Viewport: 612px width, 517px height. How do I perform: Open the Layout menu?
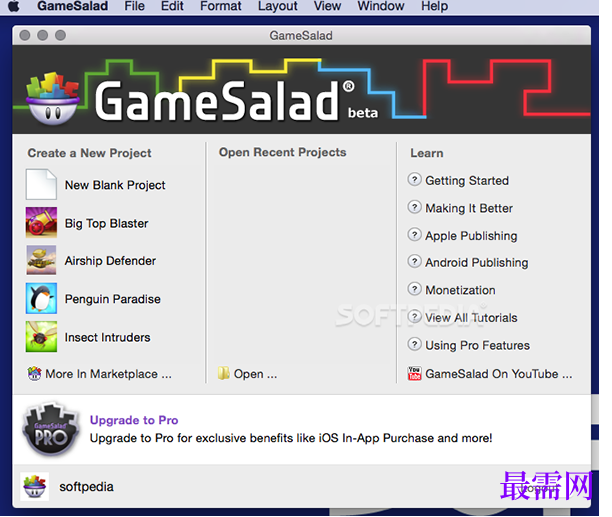click(x=278, y=6)
